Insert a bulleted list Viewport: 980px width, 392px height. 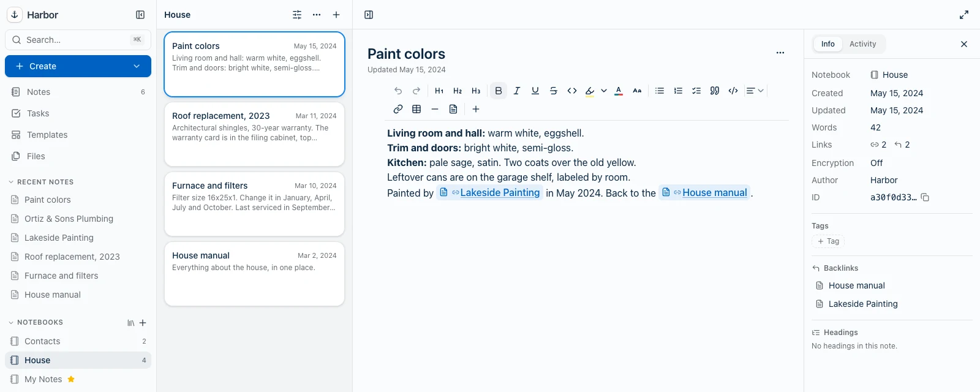660,91
